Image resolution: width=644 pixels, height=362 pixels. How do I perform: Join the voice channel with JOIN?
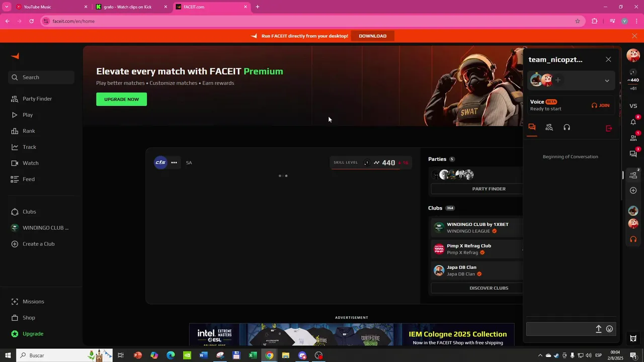pyautogui.click(x=601, y=106)
